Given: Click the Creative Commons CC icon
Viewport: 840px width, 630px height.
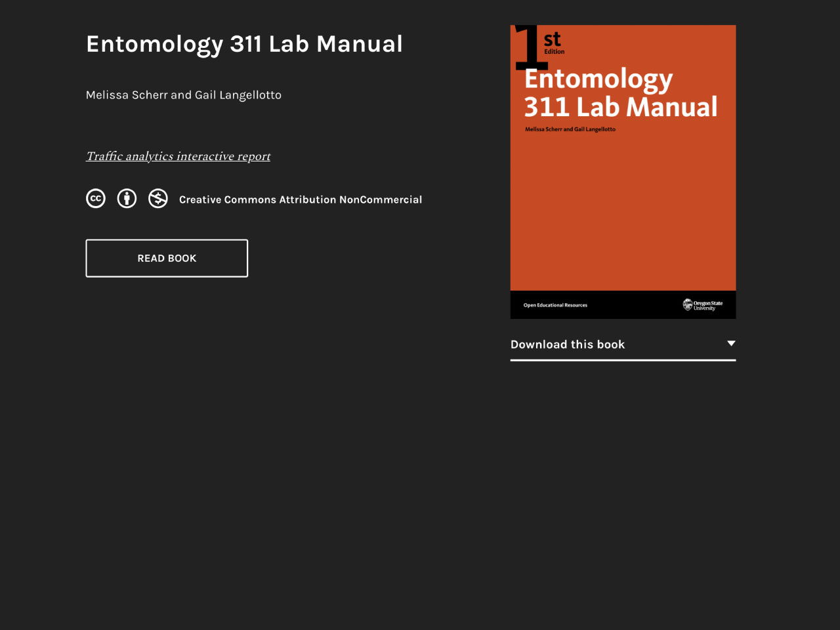Looking at the screenshot, I should click(96, 198).
